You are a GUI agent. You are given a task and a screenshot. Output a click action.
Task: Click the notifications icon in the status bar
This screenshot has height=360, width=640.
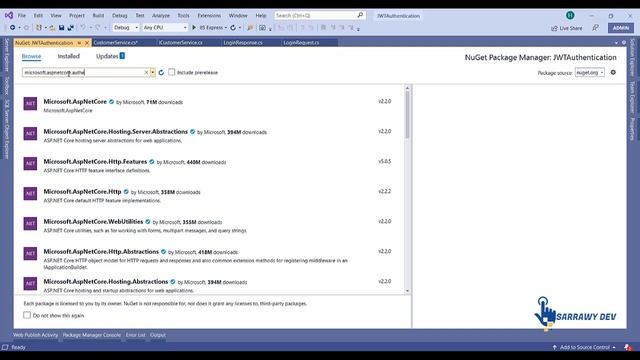pos(628,347)
